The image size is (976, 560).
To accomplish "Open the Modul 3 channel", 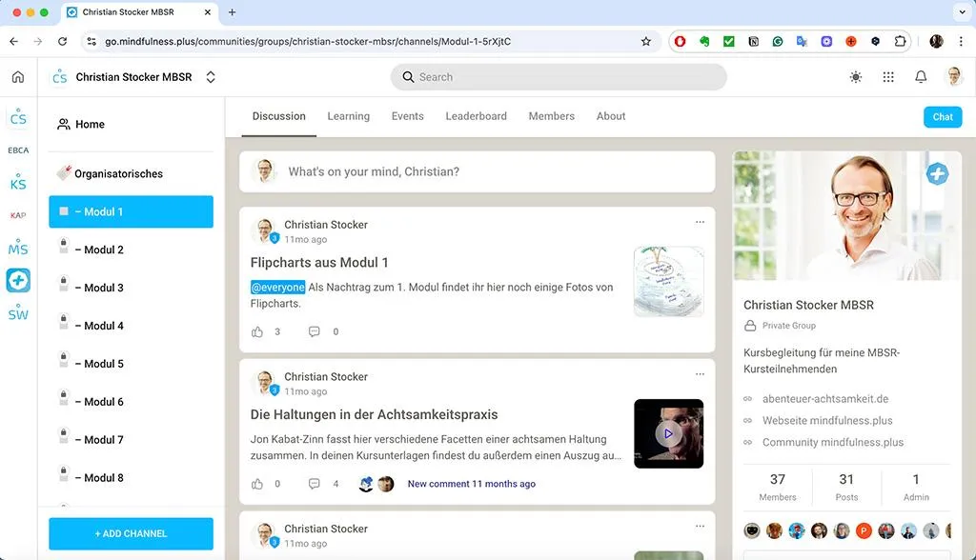I will (132, 288).
